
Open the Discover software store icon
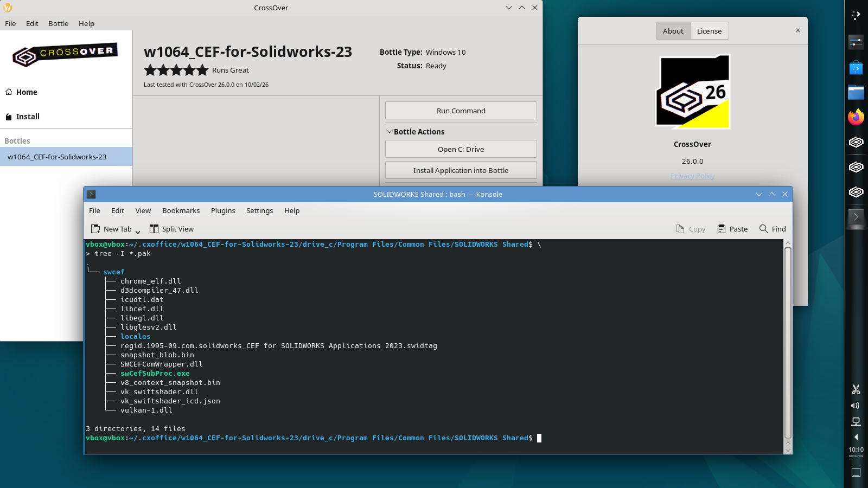[x=856, y=68]
